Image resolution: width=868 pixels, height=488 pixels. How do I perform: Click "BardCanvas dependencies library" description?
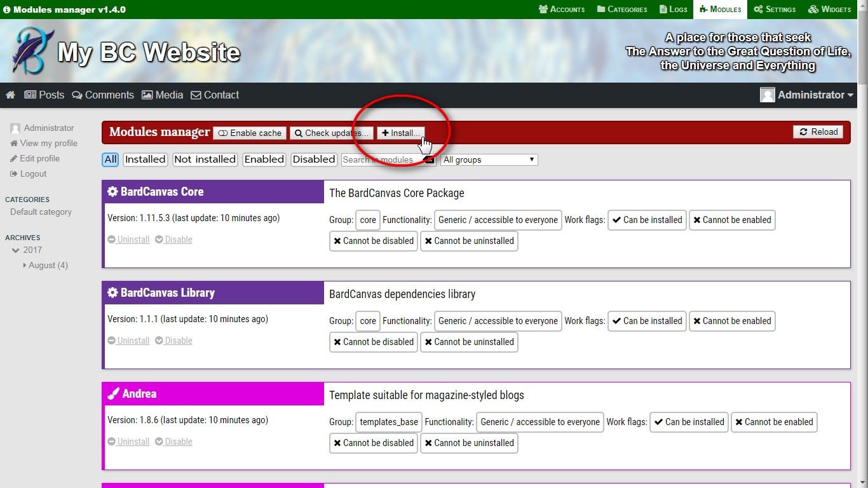click(x=402, y=294)
